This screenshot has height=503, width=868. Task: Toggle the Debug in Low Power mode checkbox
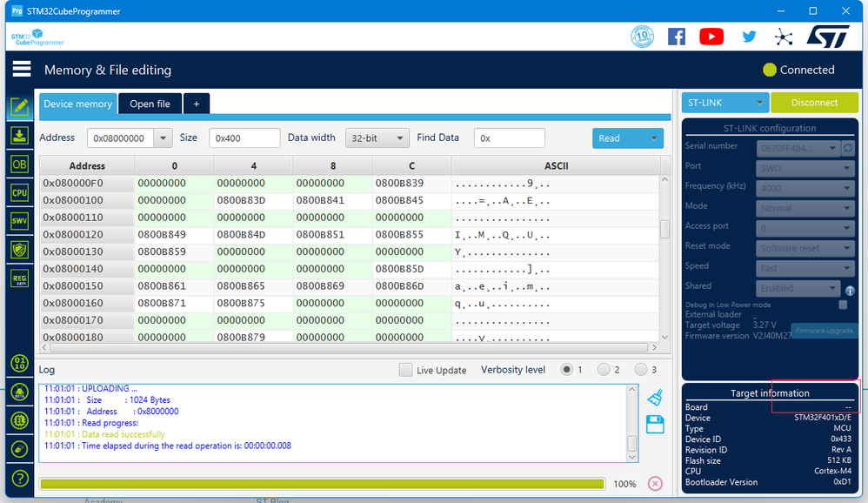point(843,305)
